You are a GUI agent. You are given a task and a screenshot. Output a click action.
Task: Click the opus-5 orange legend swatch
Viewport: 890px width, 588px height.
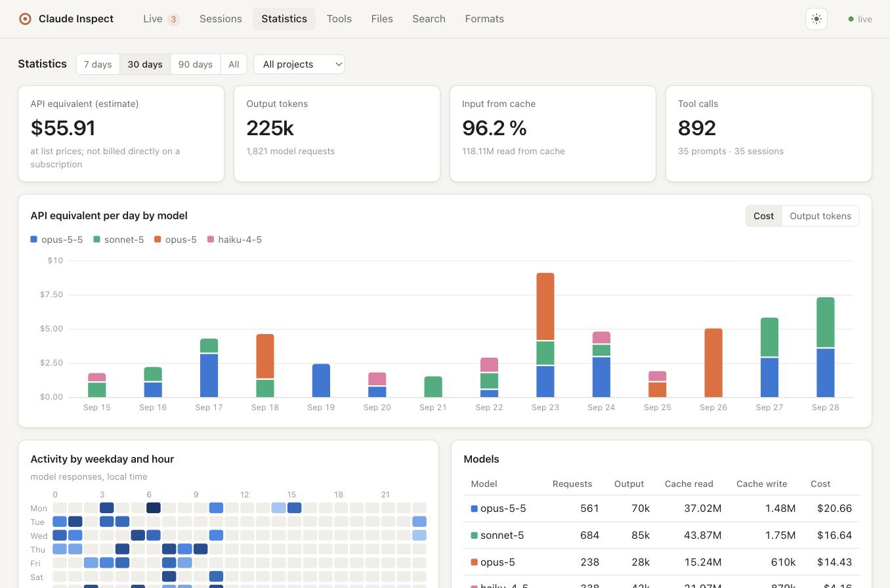click(x=158, y=240)
